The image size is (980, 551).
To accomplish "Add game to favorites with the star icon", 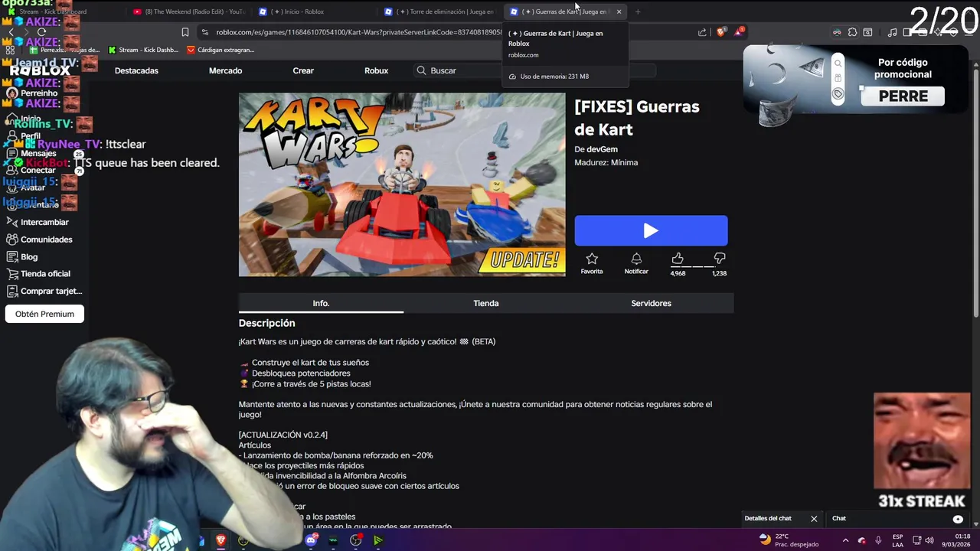I will pos(591,259).
